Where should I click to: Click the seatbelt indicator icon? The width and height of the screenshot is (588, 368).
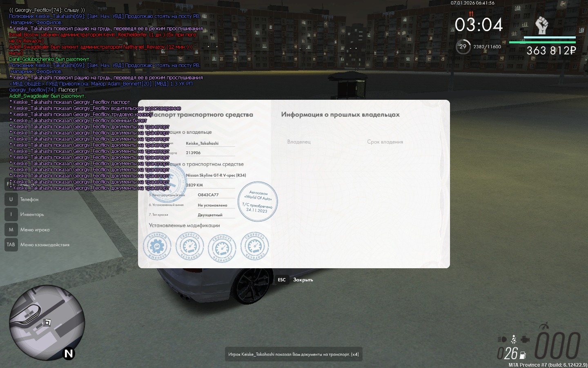click(514, 339)
